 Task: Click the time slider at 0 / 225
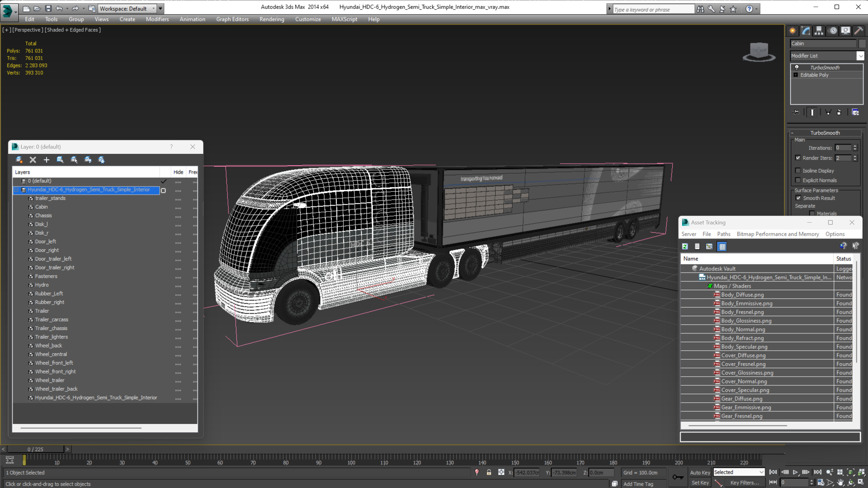click(35, 449)
